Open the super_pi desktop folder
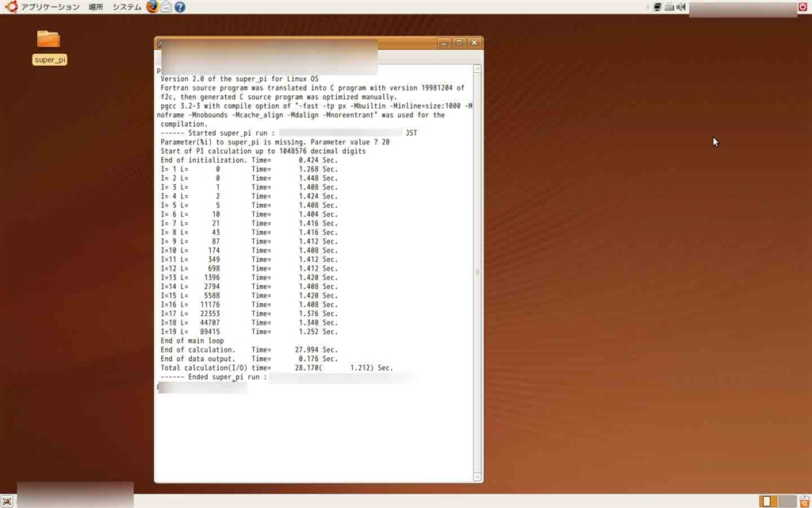The image size is (812, 508). pyautogui.click(x=50, y=47)
